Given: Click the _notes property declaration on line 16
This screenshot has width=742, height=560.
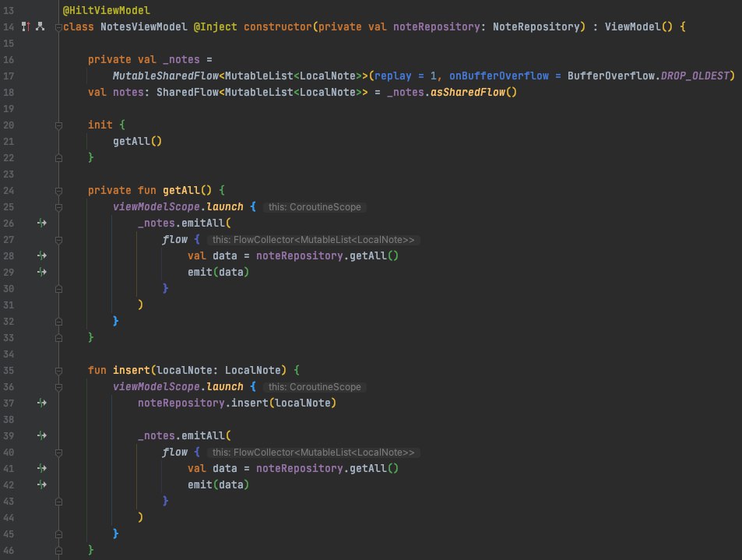Looking at the screenshot, I should (x=181, y=60).
